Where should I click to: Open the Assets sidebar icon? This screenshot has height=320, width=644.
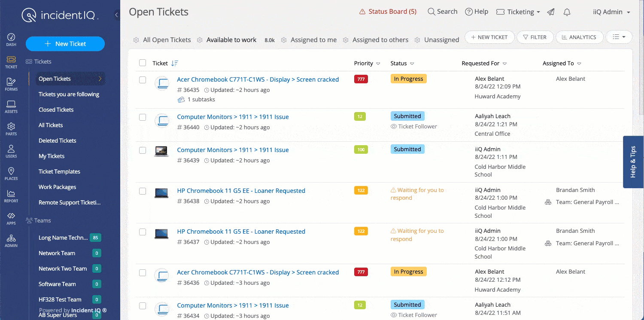11,107
